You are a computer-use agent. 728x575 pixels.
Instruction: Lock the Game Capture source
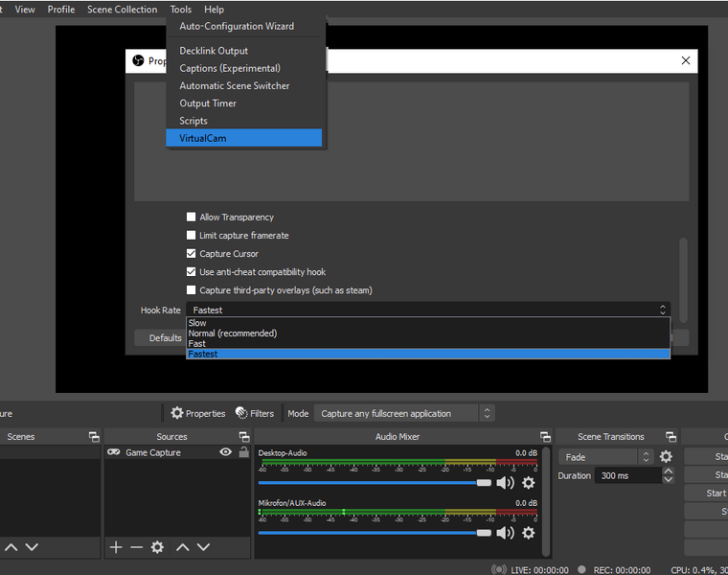pos(243,452)
